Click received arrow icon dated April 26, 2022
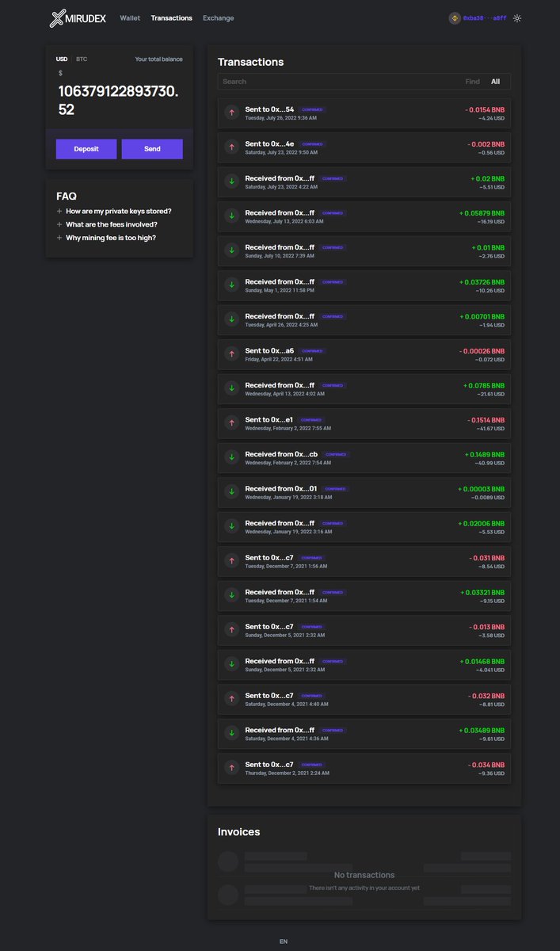The width and height of the screenshot is (560, 951). 232,320
